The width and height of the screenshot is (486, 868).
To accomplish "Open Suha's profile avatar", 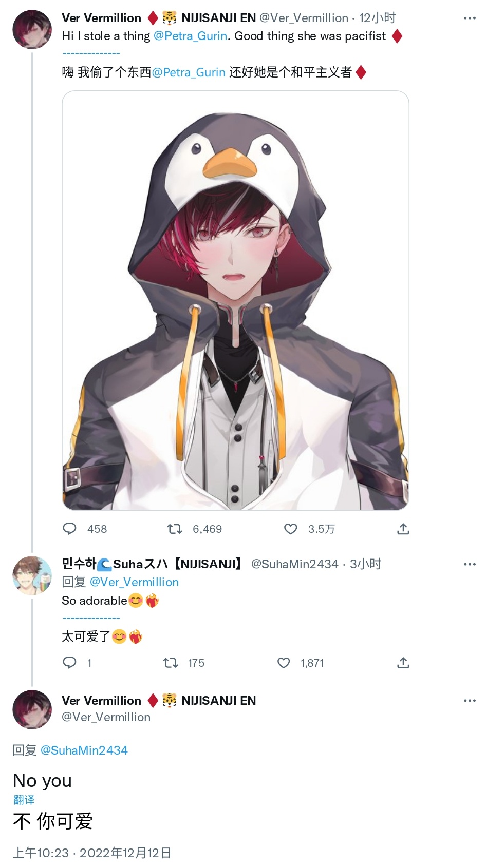I will click(x=32, y=576).
